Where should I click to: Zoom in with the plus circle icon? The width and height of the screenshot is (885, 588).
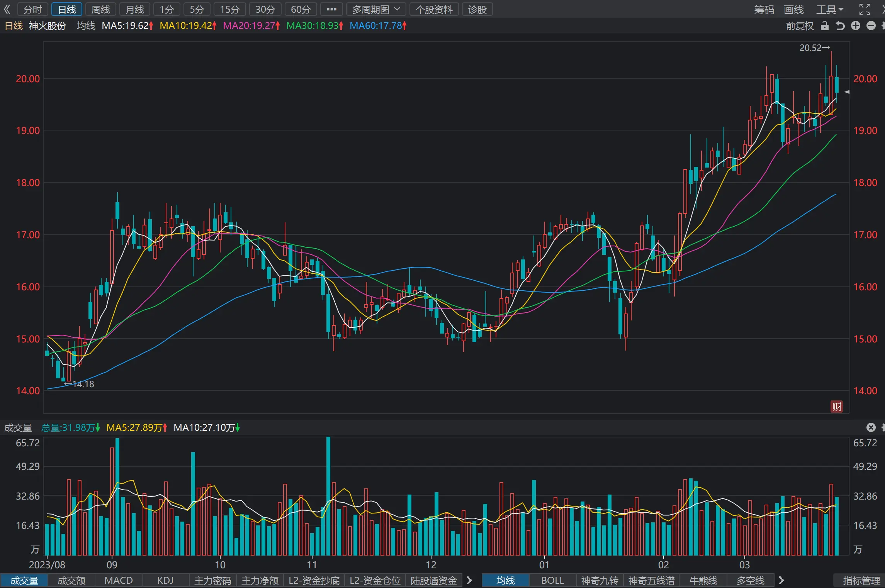[856, 26]
